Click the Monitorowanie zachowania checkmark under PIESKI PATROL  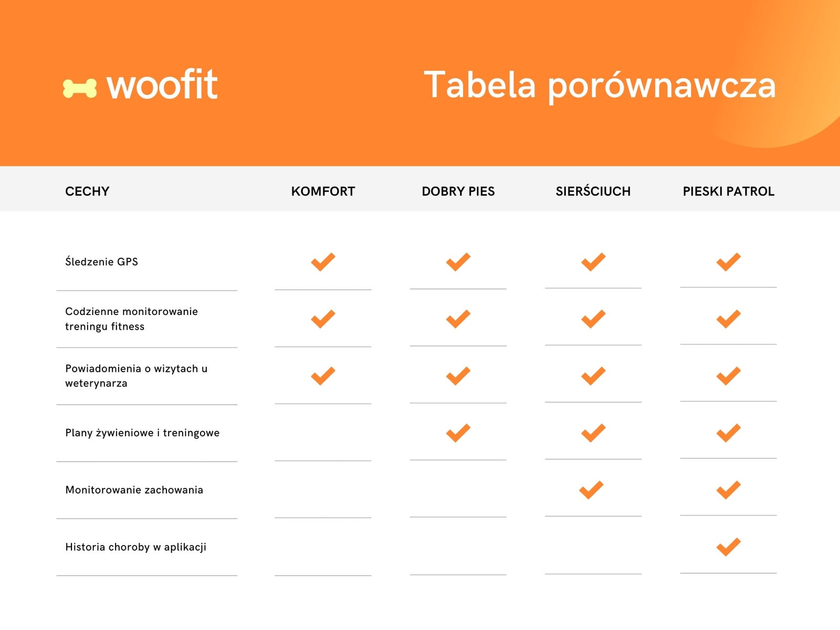click(728, 490)
